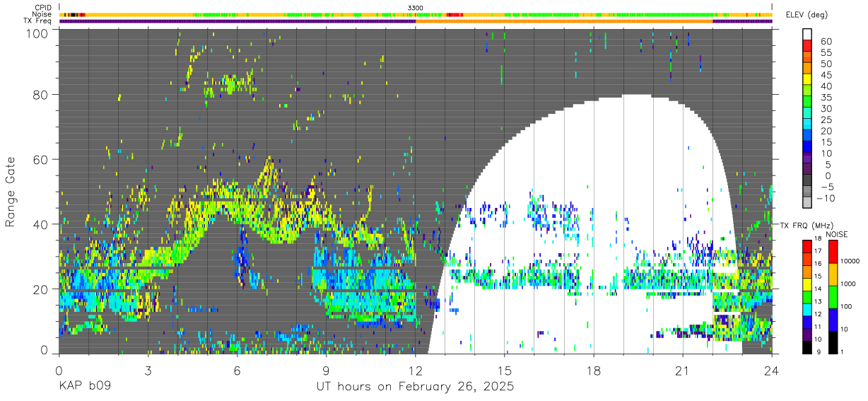This screenshot has height=401, width=868.
Task: Click the 6 tick on UT hours axis
Action: coord(237,371)
